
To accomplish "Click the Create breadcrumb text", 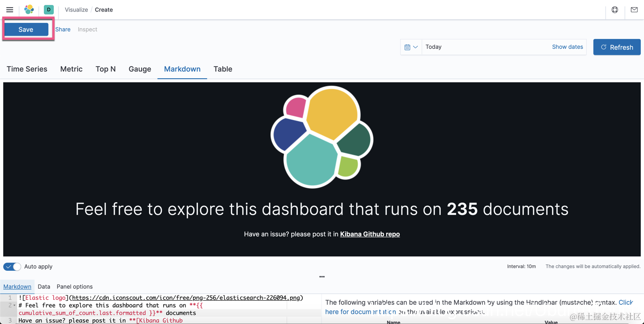I will point(104,9).
